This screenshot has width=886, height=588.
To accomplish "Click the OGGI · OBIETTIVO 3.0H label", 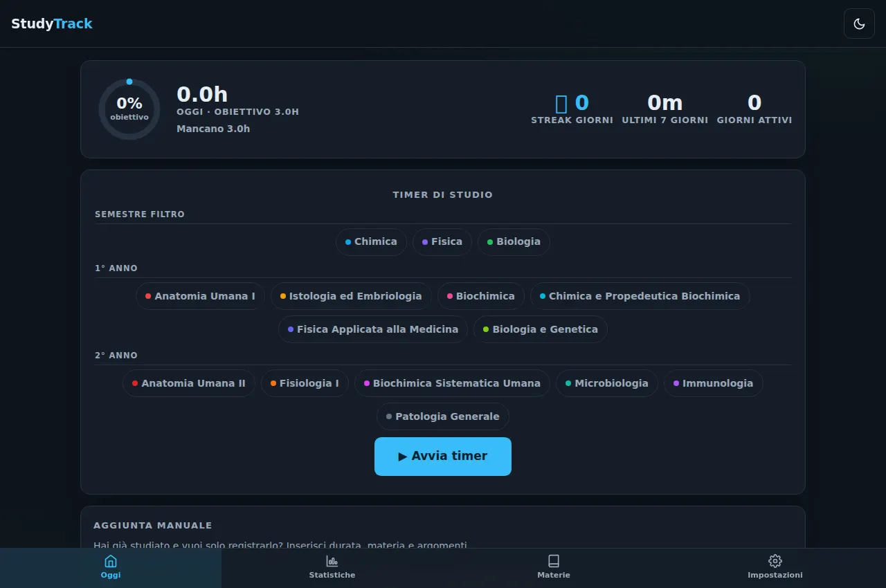I will [x=238, y=112].
